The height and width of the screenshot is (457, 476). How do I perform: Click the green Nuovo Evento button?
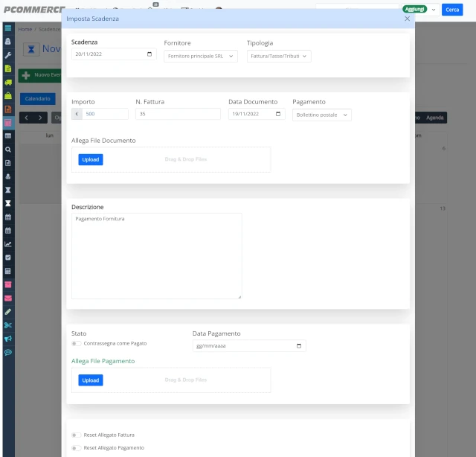pyautogui.click(x=39, y=75)
